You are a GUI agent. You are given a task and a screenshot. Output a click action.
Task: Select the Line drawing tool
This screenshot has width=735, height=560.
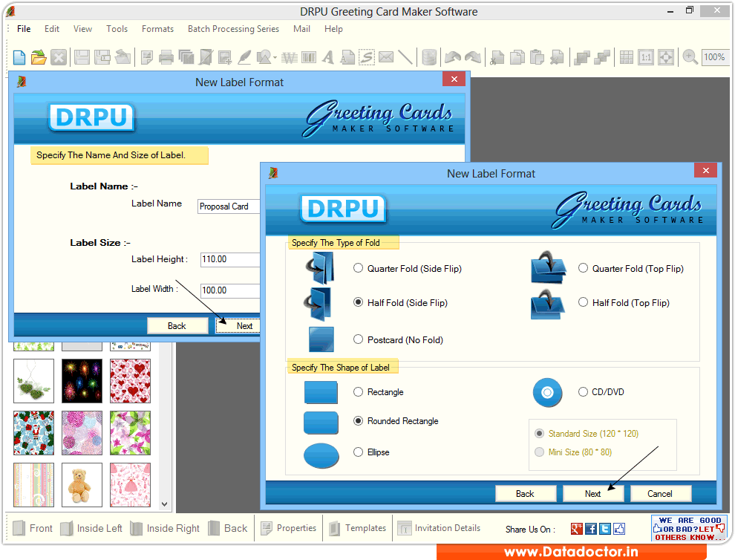point(405,57)
